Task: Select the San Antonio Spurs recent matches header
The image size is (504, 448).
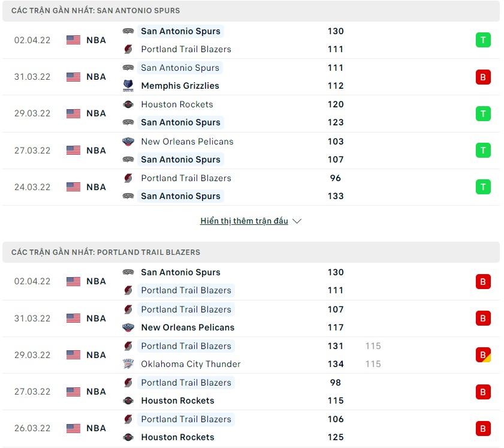Action: 96,11
